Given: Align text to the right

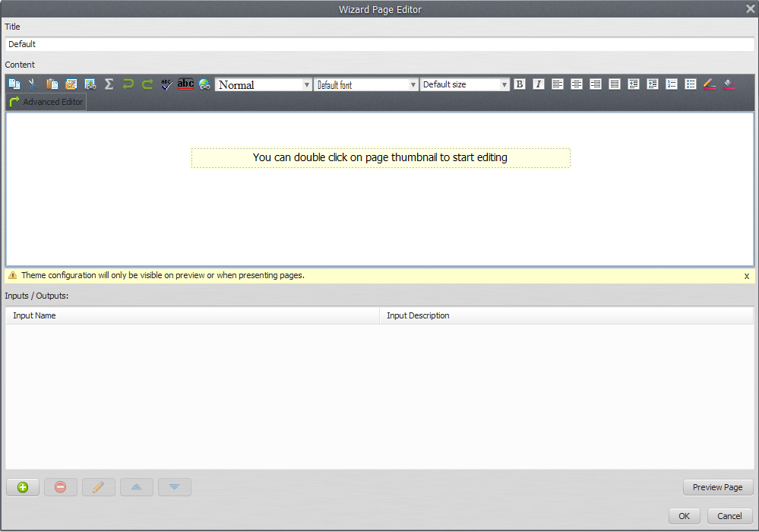Looking at the screenshot, I should pyautogui.click(x=596, y=84).
